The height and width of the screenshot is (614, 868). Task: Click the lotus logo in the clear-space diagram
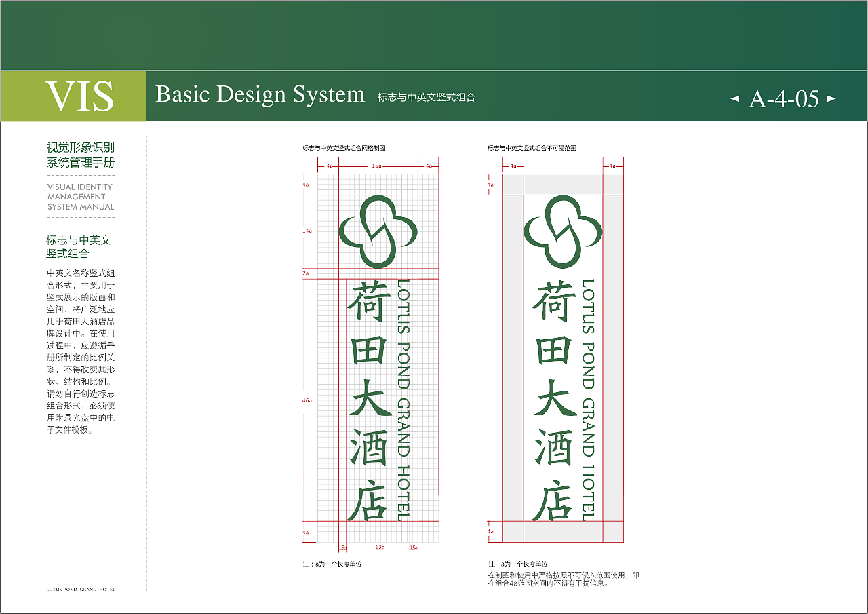coord(563,231)
